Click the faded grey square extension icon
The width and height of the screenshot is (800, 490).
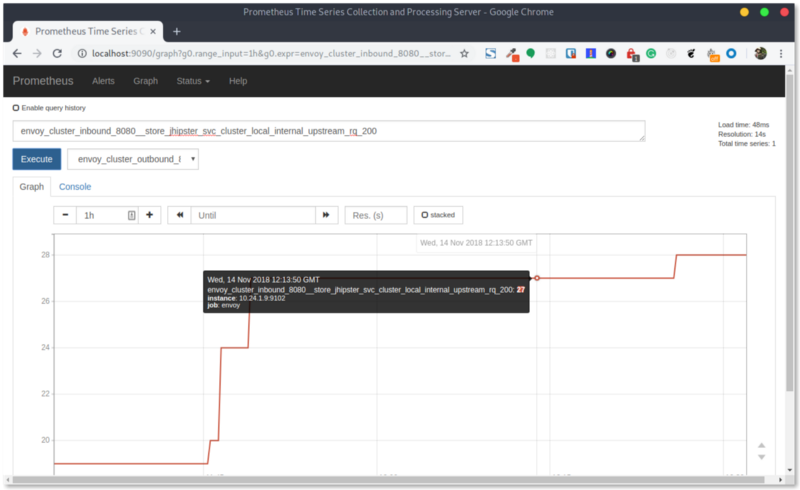pos(551,54)
